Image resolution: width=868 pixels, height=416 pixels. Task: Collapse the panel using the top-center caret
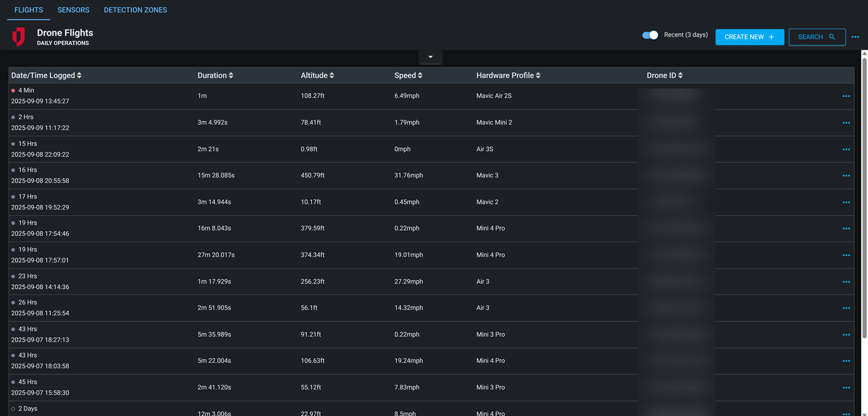[x=430, y=56]
